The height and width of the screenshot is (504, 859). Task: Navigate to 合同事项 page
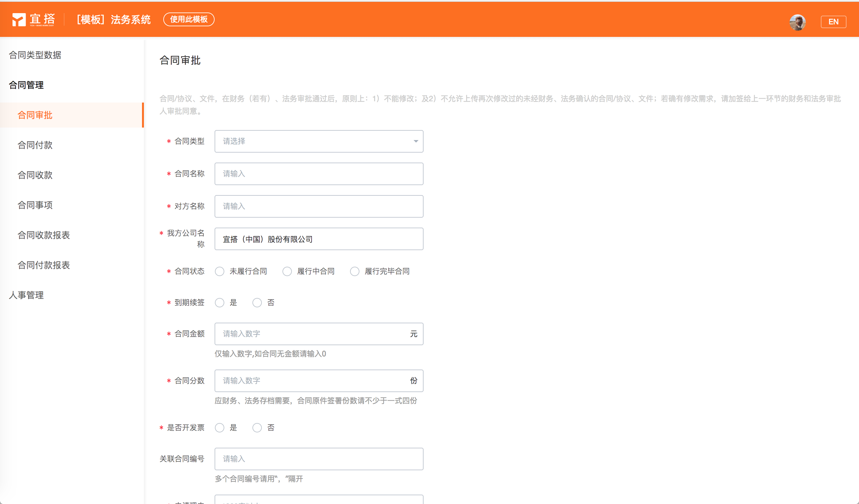click(35, 205)
